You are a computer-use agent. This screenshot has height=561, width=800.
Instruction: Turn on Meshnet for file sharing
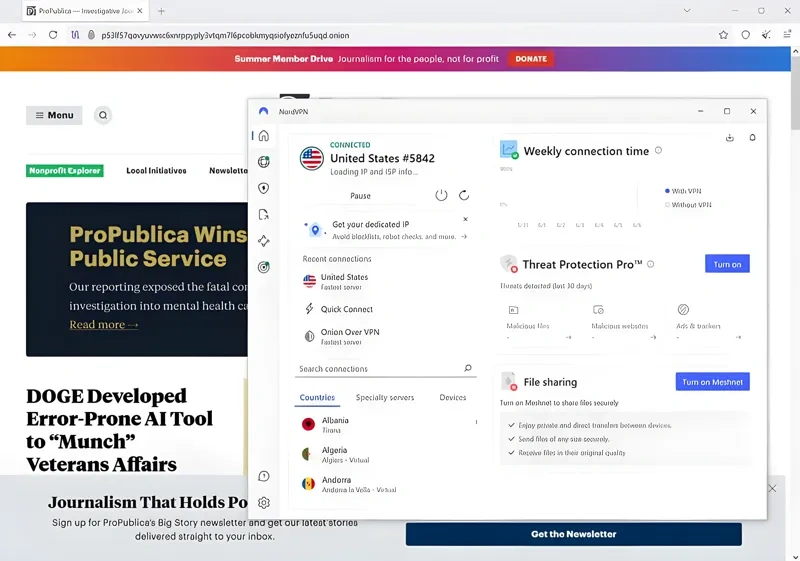pyautogui.click(x=712, y=381)
